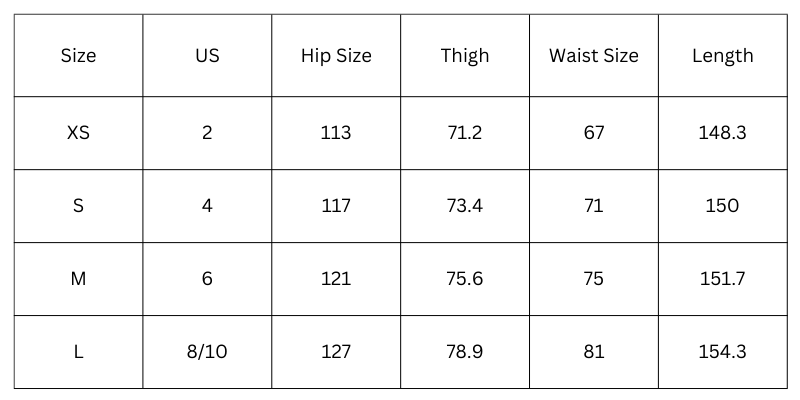Select the US column header cell
The height and width of the screenshot is (400, 800).
tap(207, 56)
